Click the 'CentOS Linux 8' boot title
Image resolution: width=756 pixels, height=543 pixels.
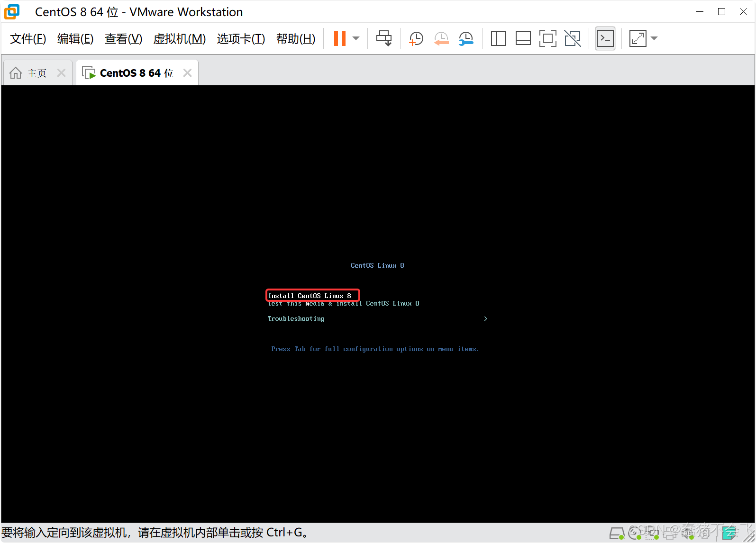pos(377,265)
